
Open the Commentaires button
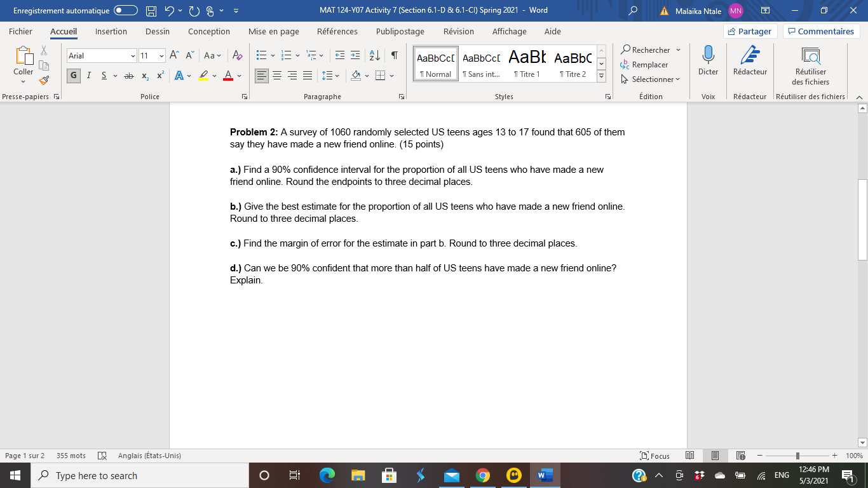click(821, 31)
